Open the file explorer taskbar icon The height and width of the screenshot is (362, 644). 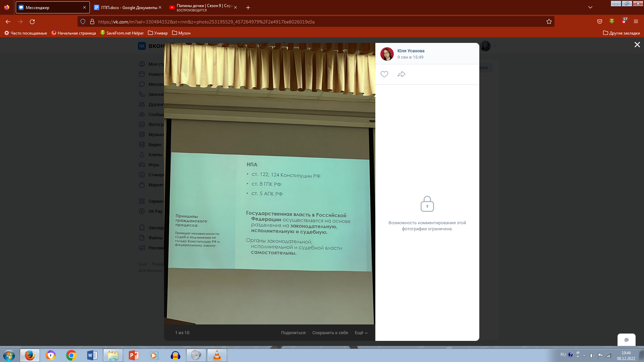click(x=113, y=355)
